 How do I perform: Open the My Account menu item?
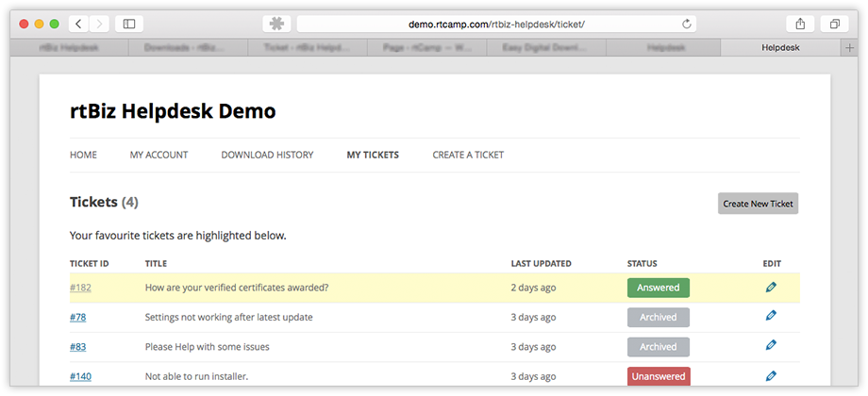(159, 155)
